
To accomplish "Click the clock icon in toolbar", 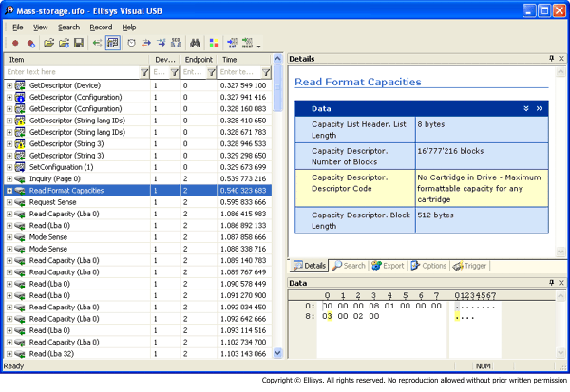I will 131,44.
